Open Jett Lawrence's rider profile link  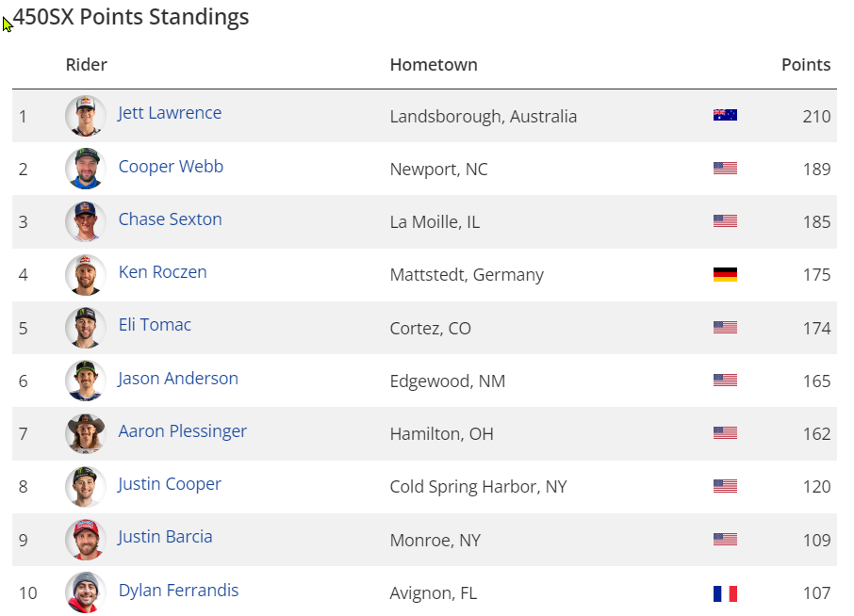tap(170, 113)
